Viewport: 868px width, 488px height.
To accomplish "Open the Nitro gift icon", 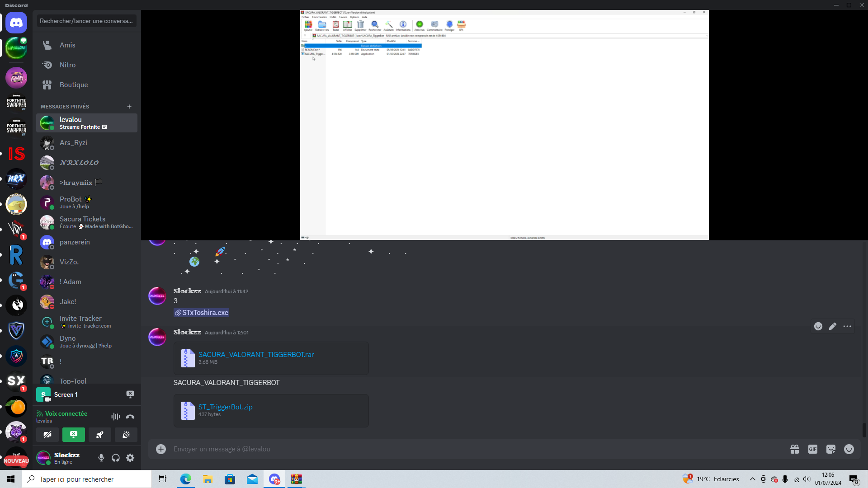I will coord(795,449).
